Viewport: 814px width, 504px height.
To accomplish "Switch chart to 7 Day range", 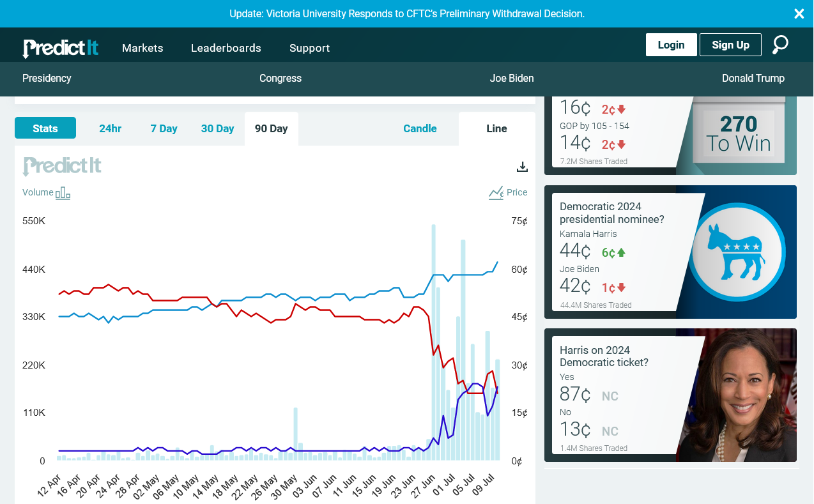I will 164,128.
